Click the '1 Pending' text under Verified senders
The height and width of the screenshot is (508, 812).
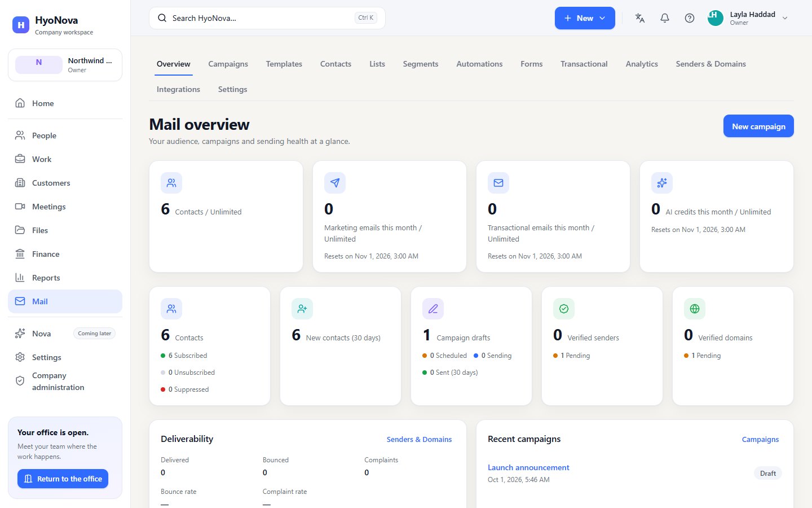[x=575, y=356]
